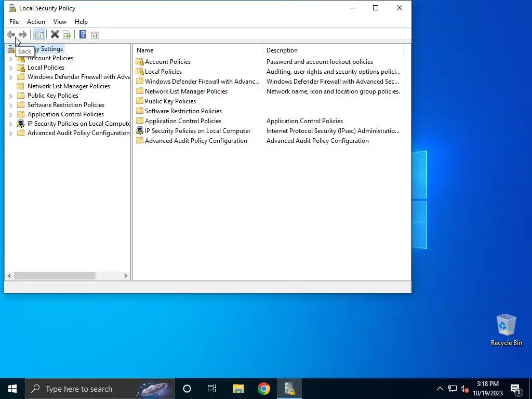This screenshot has height=399, width=532.
Task: Open Cortana circle icon on taskbar
Action: (187, 389)
